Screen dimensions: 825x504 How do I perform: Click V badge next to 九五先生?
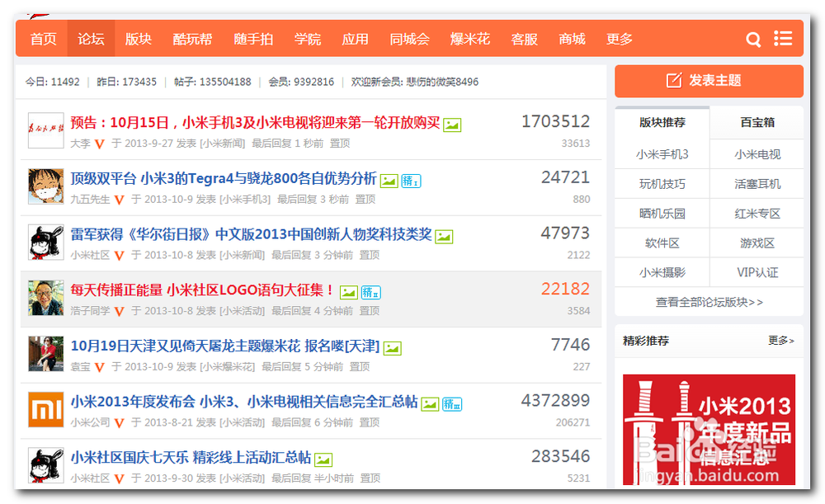pos(119,200)
